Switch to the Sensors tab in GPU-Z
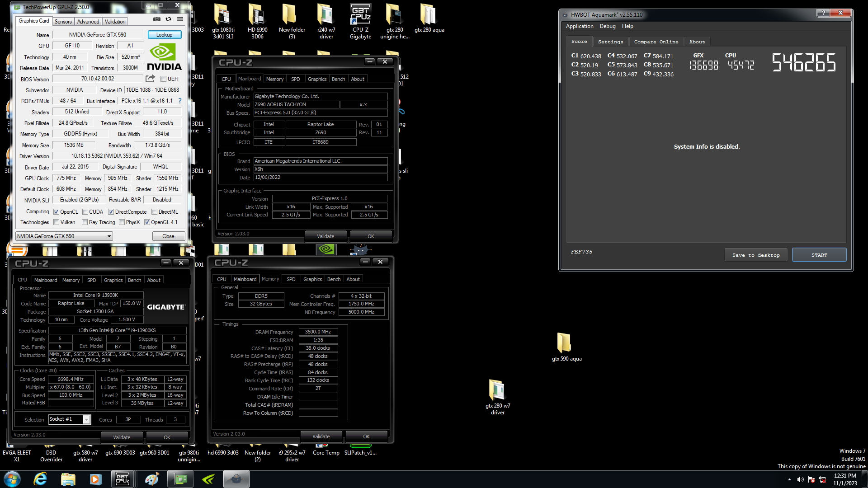 [x=63, y=22]
